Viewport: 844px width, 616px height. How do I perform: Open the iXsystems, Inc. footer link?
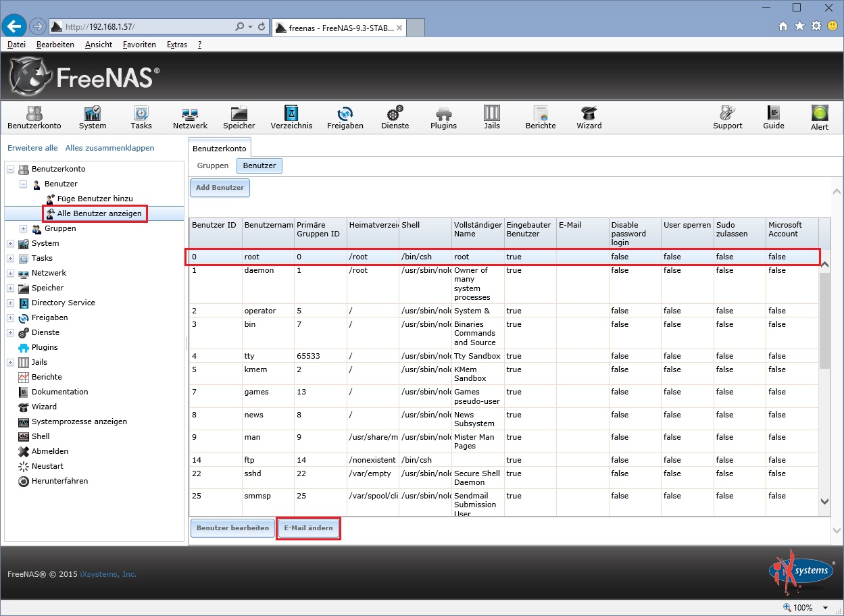(108, 574)
